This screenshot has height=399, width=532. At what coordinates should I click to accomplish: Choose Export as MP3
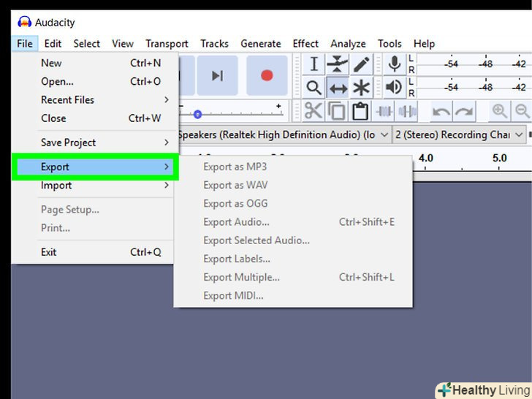click(x=293, y=167)
